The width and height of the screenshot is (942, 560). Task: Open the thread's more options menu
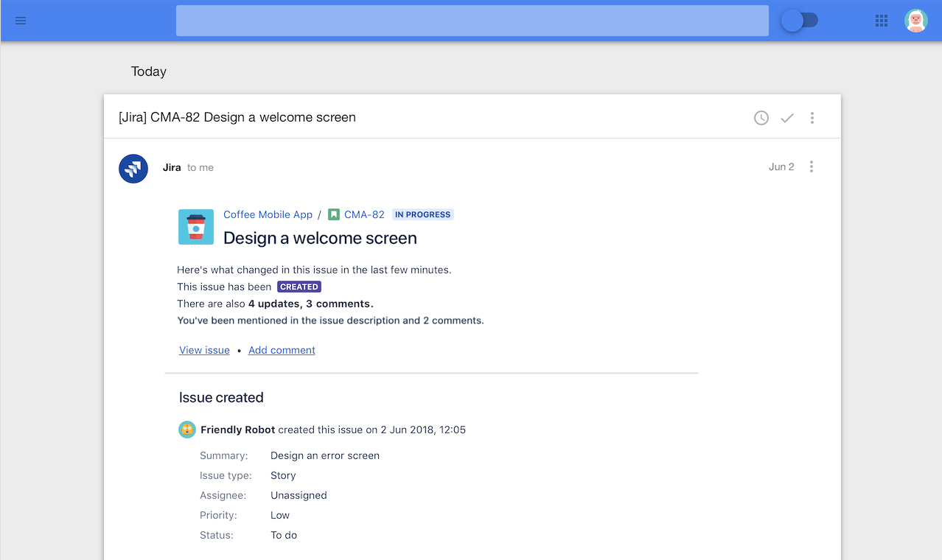coord(812,118)
